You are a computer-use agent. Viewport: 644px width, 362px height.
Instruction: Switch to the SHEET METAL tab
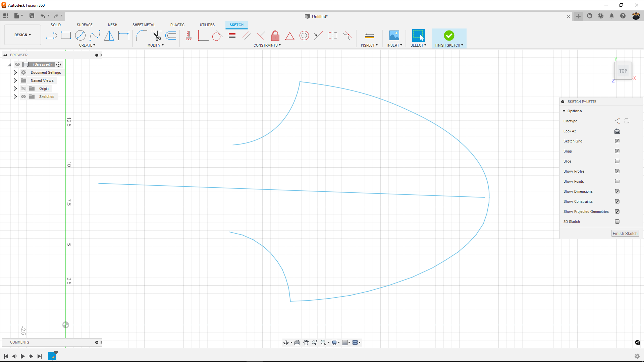point(144,25)
